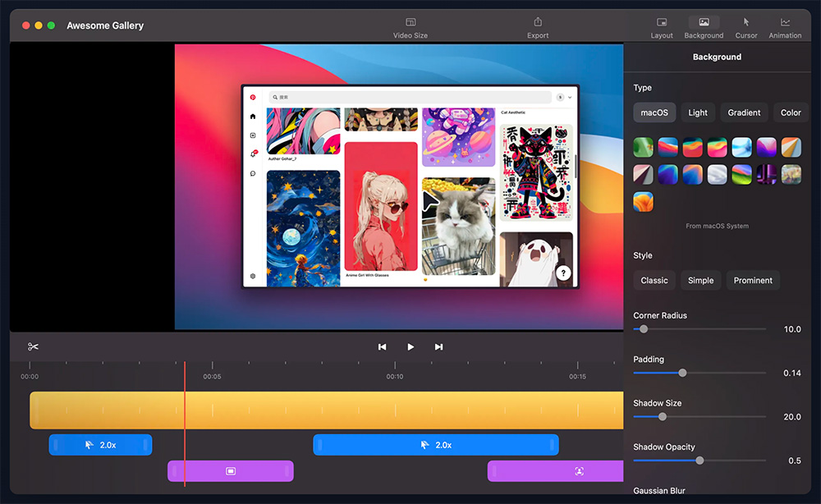Open the Video Size toolbar option

[x=410, y=28]
